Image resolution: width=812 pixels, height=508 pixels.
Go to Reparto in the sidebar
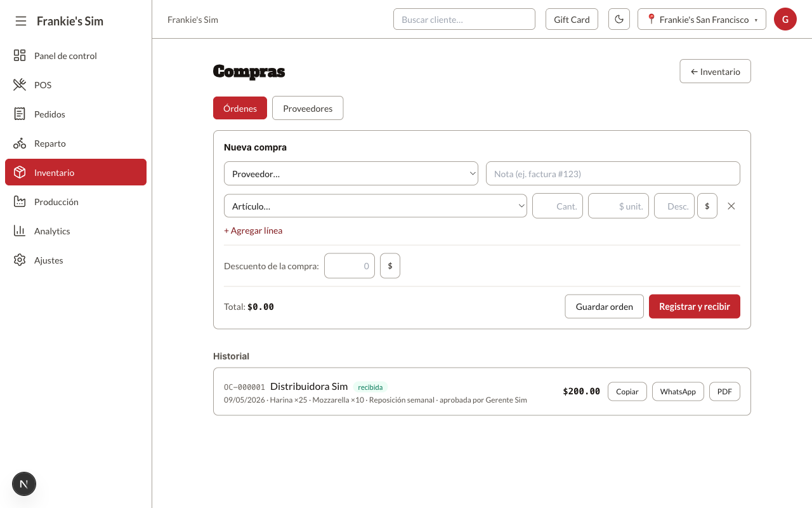(x=76, y=144)
